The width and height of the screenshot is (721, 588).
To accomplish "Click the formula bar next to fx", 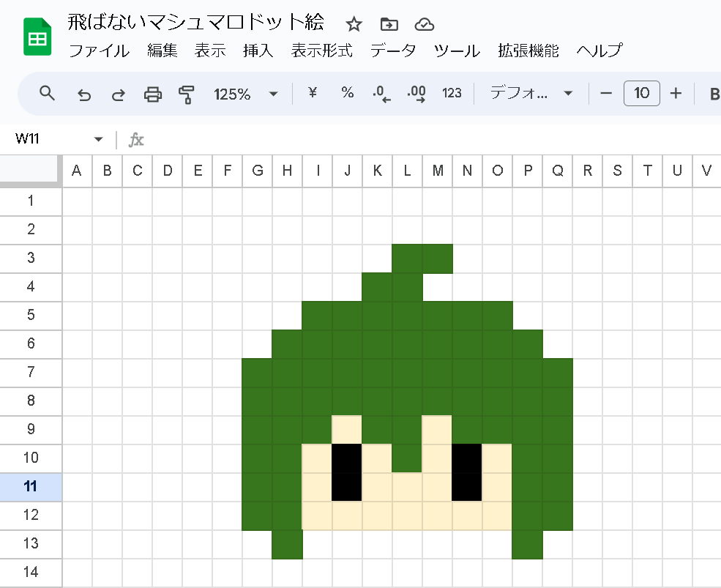I will tap(432, 140).
